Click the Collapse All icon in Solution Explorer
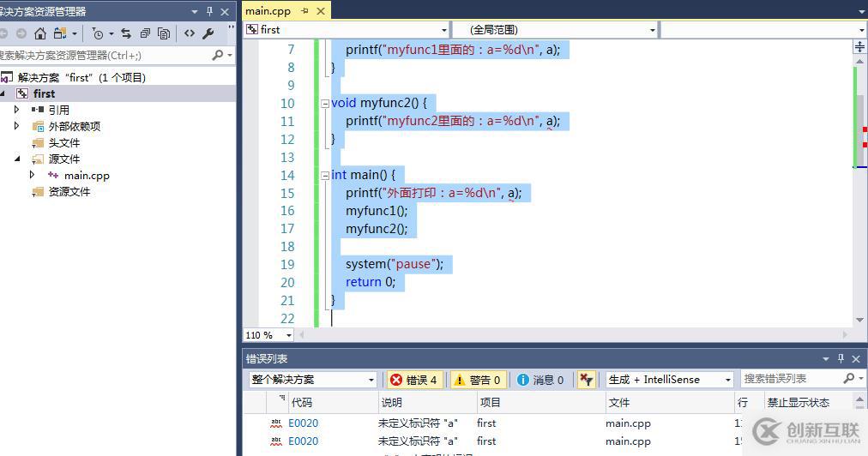This screenshot has height=456, width=868. [x=145, y=33]
